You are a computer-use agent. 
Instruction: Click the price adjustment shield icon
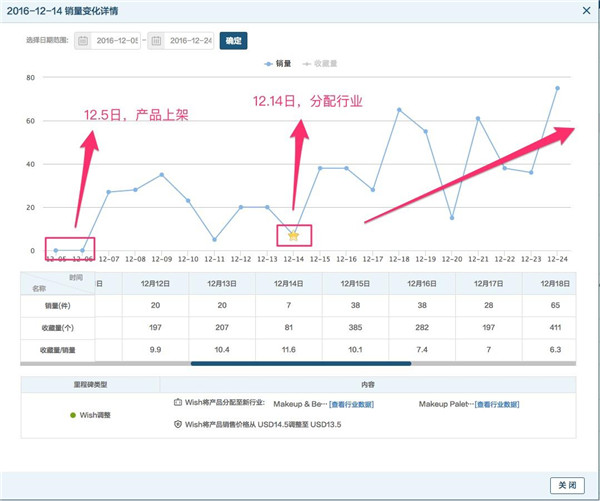[x=177, y=424]
